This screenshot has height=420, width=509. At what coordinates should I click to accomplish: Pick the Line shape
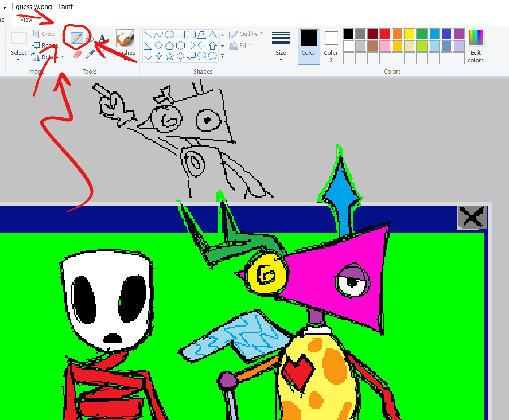coord(148,35)
